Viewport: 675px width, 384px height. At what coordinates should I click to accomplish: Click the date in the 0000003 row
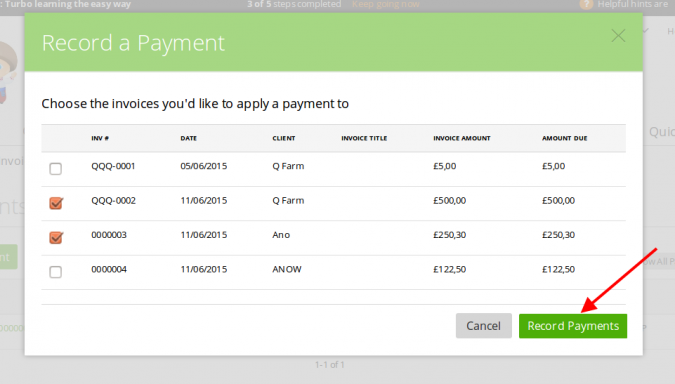204,235
